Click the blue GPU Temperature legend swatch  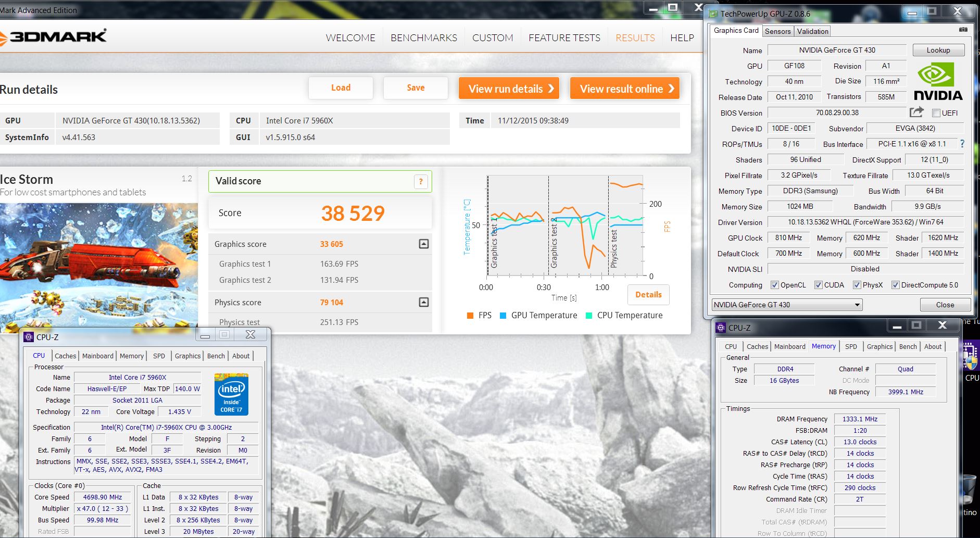click(x=503, y=316)
